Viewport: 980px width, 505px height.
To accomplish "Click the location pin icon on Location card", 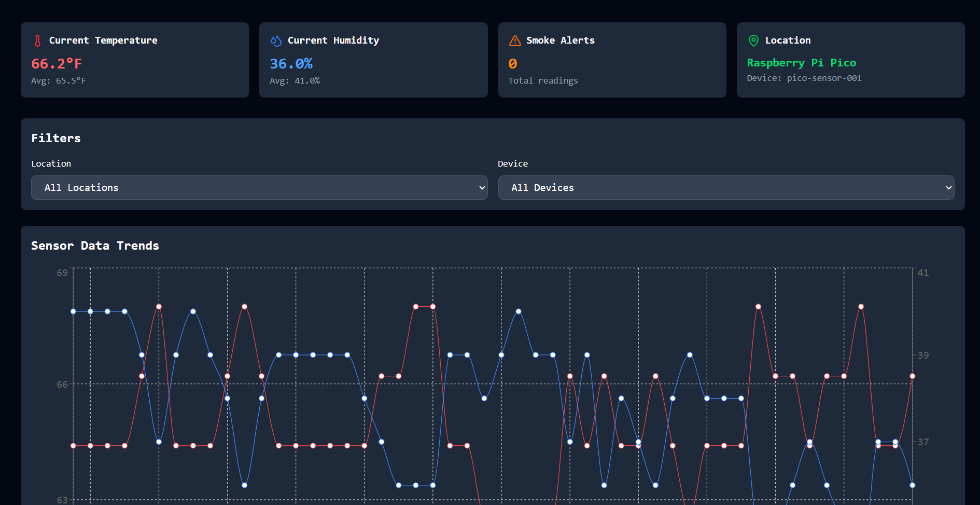I will click(753, 40).
